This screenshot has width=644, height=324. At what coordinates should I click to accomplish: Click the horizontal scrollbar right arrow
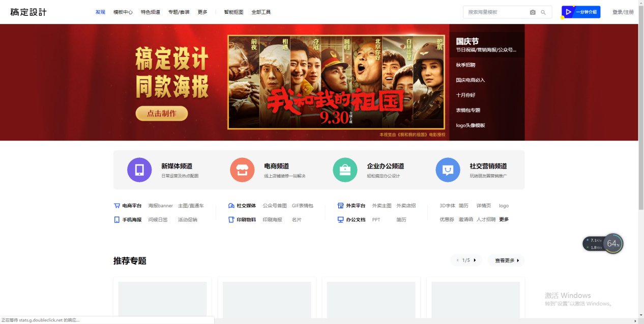[635, 320]
